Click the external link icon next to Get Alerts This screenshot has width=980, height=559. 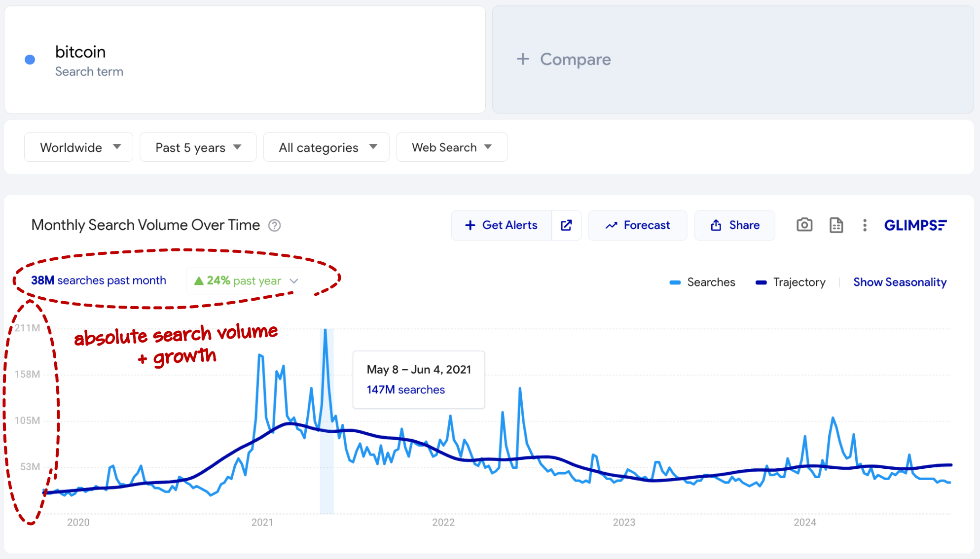point(567,225)
